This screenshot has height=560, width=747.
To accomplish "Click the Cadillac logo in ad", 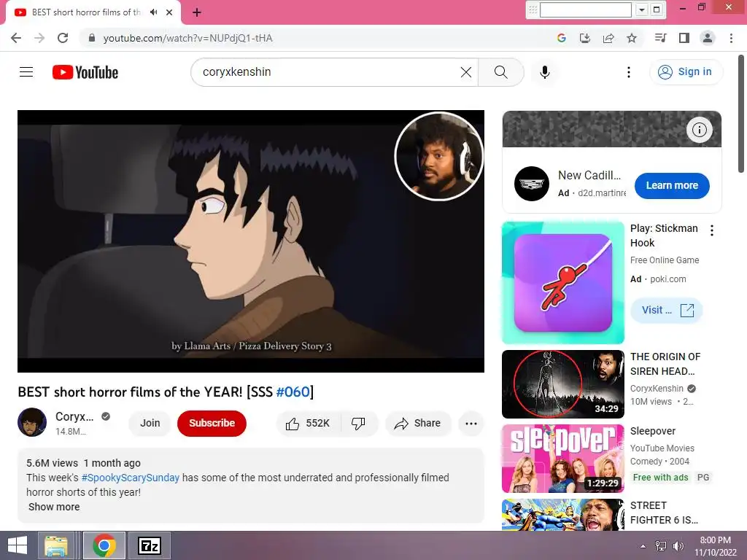I will (x=531, y=184).
